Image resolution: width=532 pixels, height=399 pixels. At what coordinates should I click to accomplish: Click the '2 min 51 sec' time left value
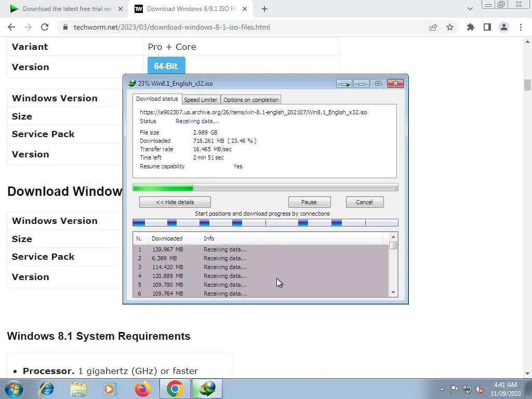pos(208,157)
